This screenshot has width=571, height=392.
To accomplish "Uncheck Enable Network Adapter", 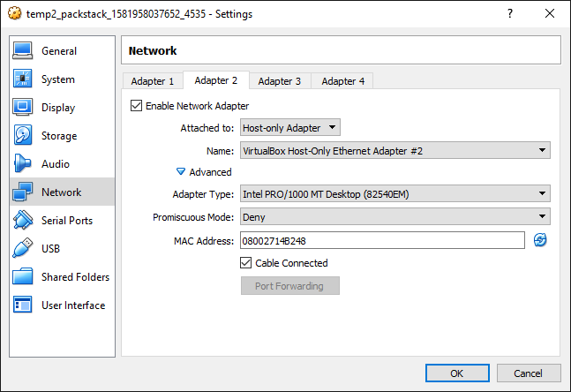I will coord(136,106).
